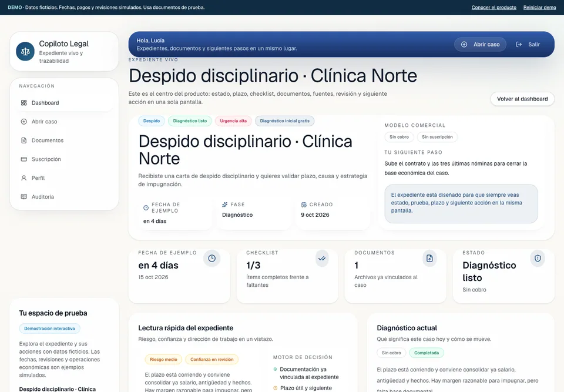Open the Documentos navigation item
Viewport: 564px width, 392px height.
pyautogui.click(x=65, y=140)
